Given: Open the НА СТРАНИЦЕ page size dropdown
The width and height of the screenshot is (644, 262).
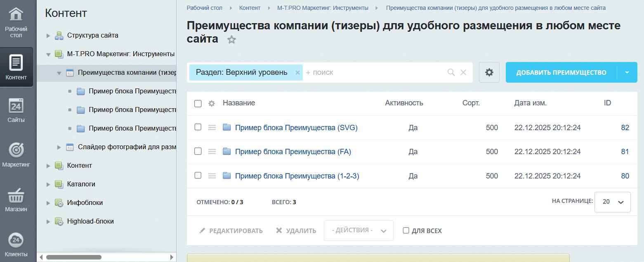Looking at the screenshot, I should click(x=612, y=202).
